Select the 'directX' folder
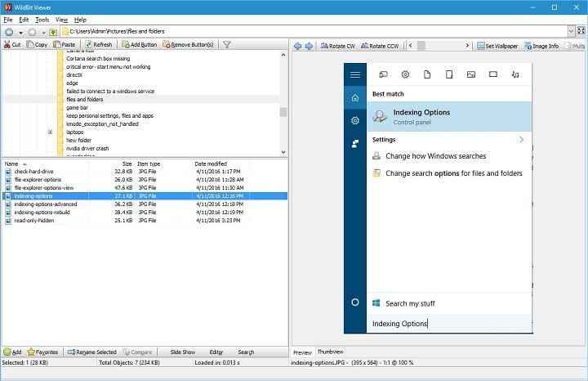Image resolution: width=588 pixels, height=381 pixels. 74,74
